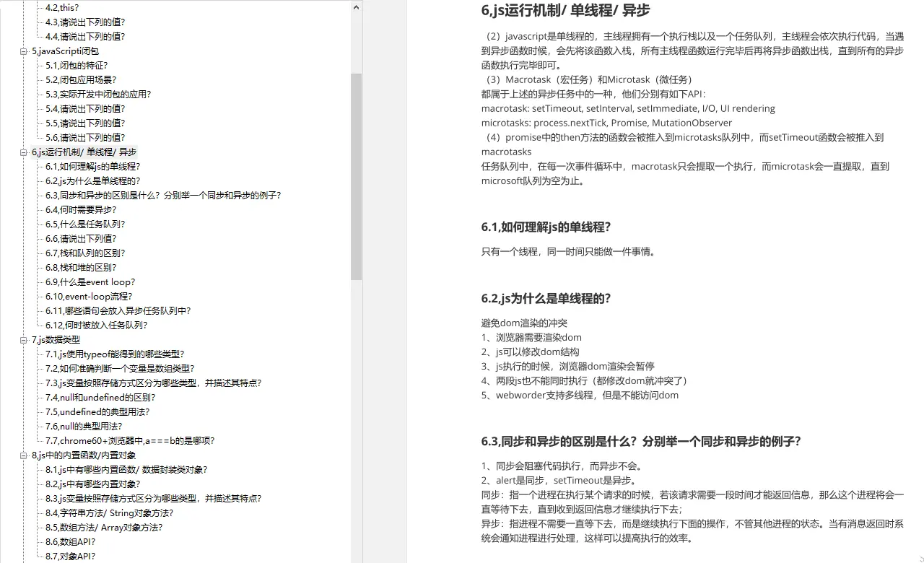Click the line 5、webworder支持多线程,但是不能访问dom
Screen dimensions: 924x563
click(x=580, y=395)
